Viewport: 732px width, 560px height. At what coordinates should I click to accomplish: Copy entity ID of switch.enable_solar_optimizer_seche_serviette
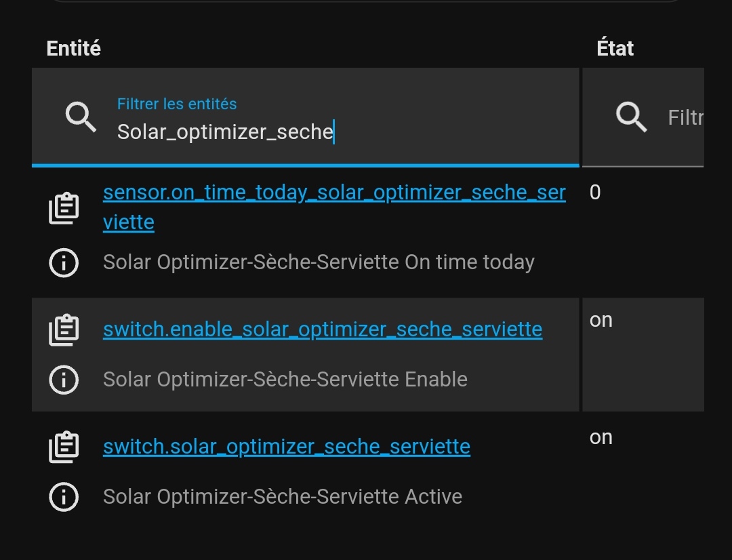(64, 329)
